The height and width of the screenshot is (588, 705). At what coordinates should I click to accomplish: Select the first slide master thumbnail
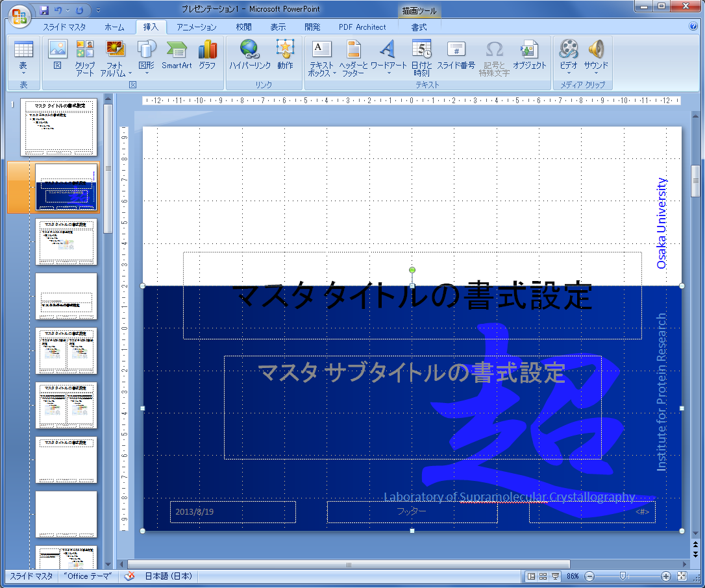pos(59,127)
